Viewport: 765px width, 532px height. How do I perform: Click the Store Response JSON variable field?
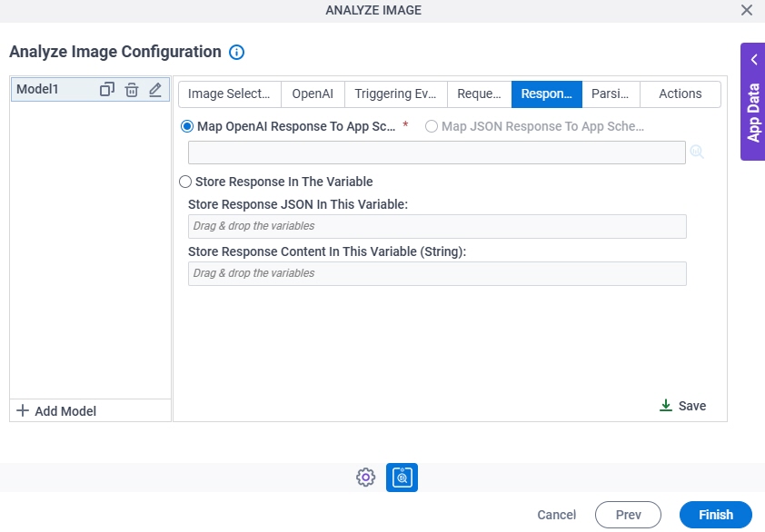437,226
